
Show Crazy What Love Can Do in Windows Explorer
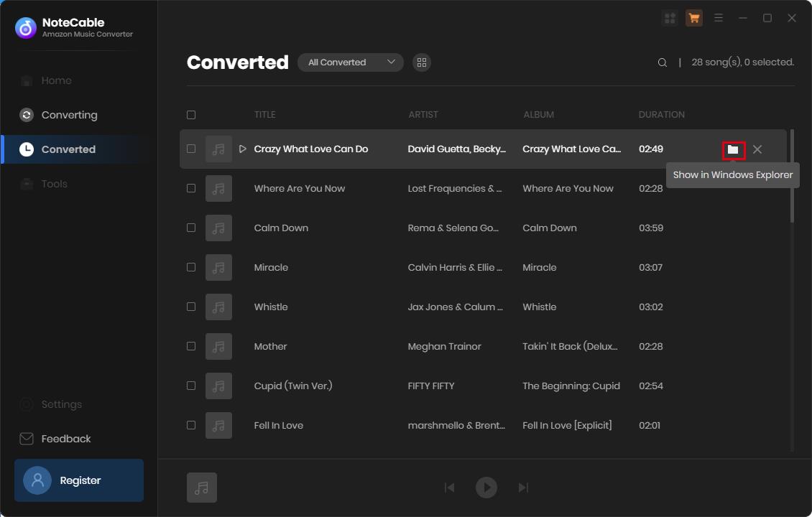[733, 149]
